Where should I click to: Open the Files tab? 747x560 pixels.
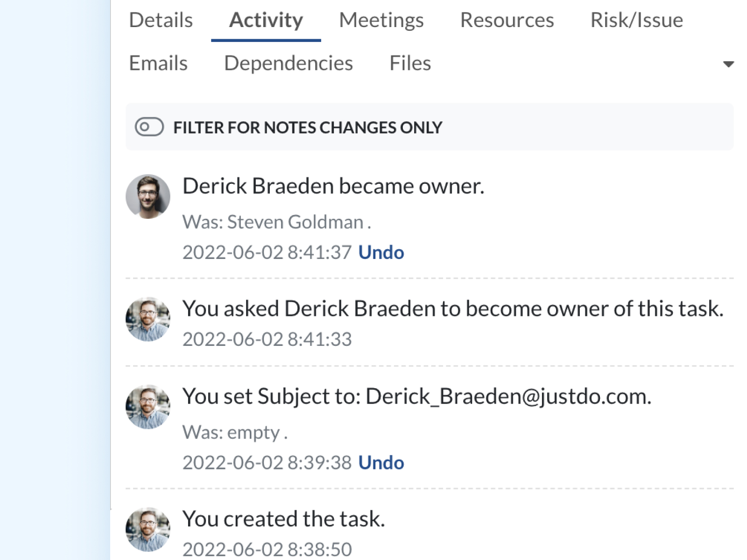pyautogui.click(x=410, y=63)
